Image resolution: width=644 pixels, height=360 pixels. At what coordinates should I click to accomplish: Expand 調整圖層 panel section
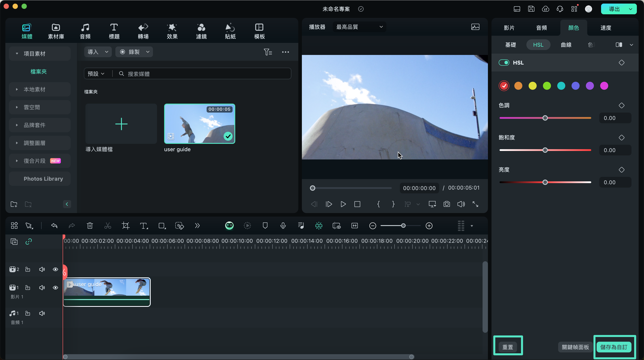[16, 143]
